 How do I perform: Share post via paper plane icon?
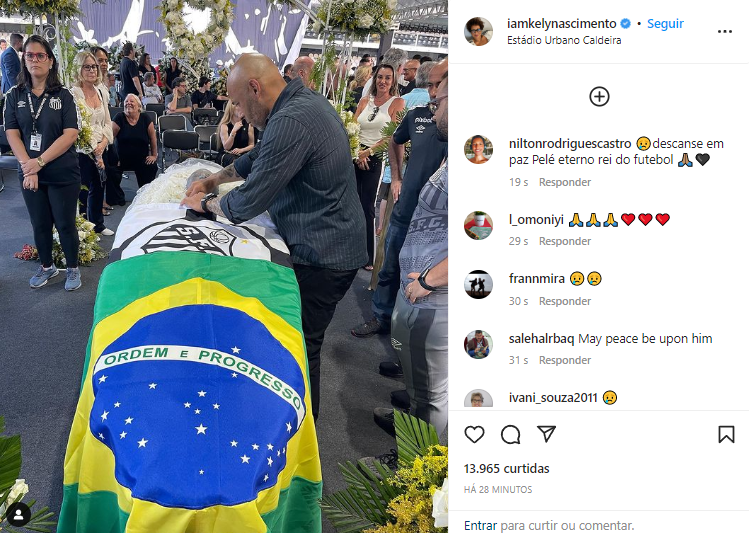point(546,434)
